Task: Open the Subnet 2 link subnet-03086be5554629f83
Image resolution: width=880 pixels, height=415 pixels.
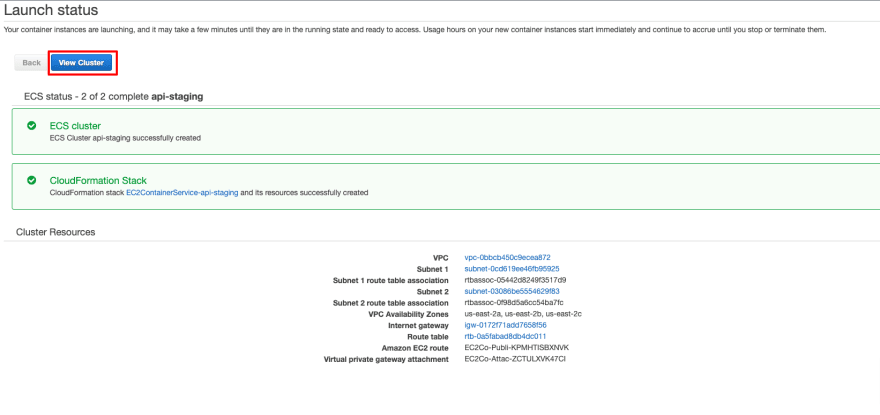Action: click(512, 291)
